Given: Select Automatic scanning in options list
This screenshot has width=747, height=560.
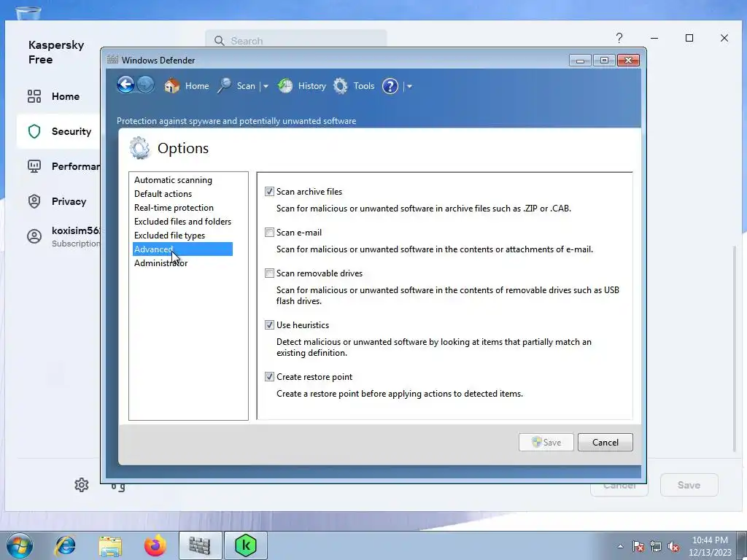Looking at the screenshot, I should [173, 180].
